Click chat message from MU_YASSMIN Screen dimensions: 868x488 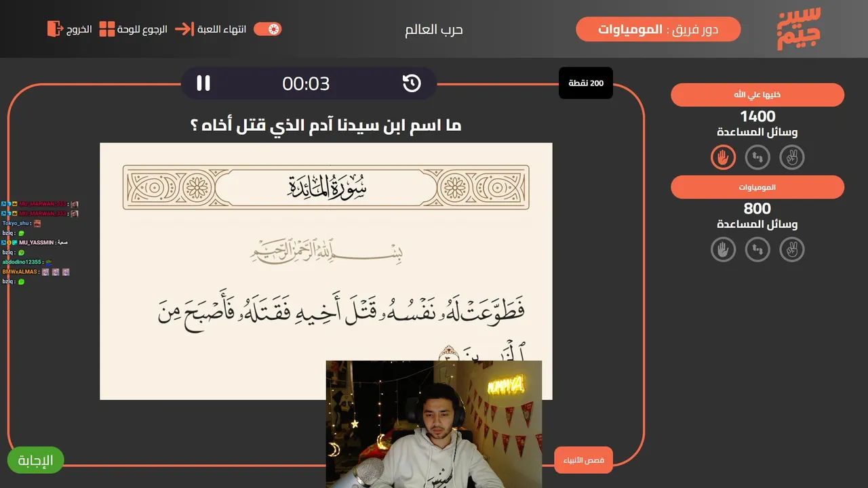35,242
